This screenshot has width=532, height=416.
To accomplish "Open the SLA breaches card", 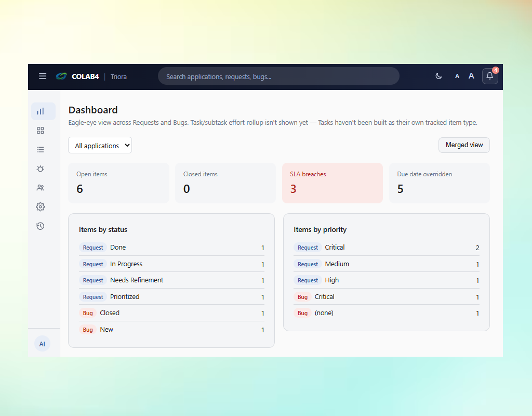I will coord(332,183).
